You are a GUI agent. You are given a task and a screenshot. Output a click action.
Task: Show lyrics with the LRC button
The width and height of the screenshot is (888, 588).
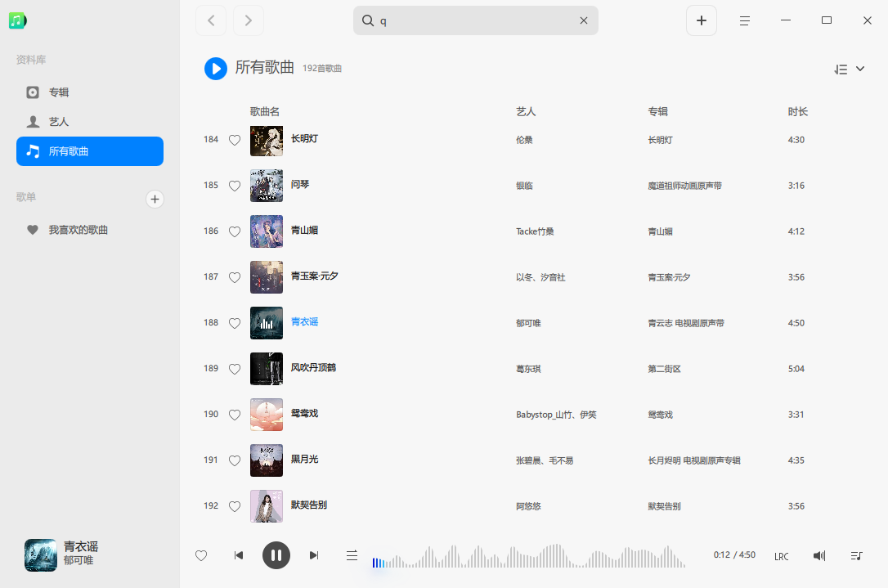pos(782,557)
